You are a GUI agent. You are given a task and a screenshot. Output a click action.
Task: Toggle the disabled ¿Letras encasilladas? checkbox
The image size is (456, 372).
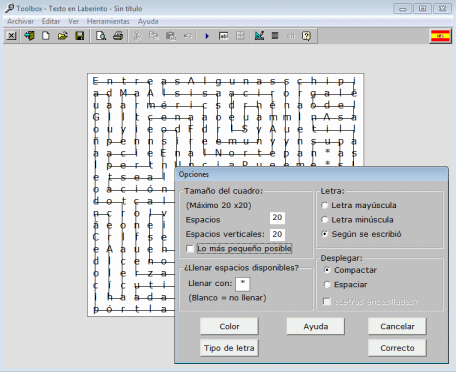point(327,302)
